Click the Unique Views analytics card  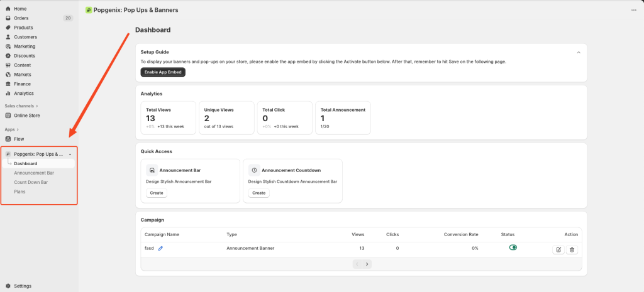coord(226,118)
